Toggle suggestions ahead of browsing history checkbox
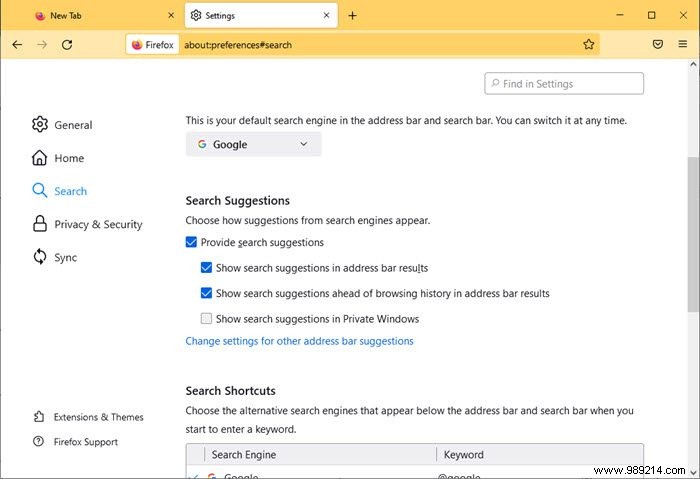This screenshot has width=700, height=479. 206,293
